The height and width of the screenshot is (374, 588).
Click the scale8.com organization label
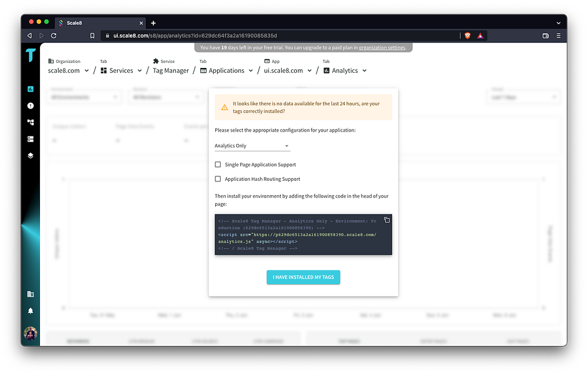point(64,70)
